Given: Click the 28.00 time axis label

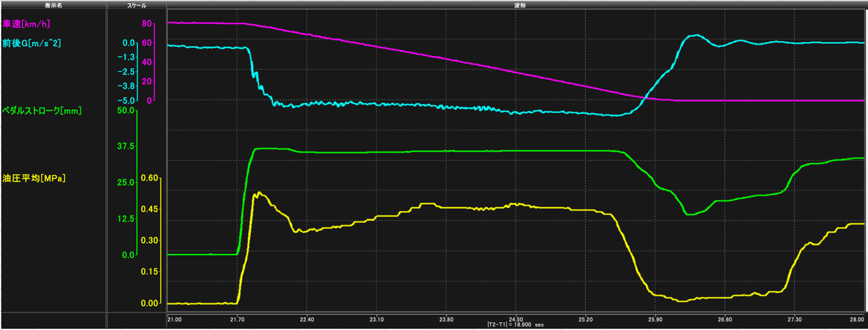Looking at the screenshot, I should click(x=857, y=319).
